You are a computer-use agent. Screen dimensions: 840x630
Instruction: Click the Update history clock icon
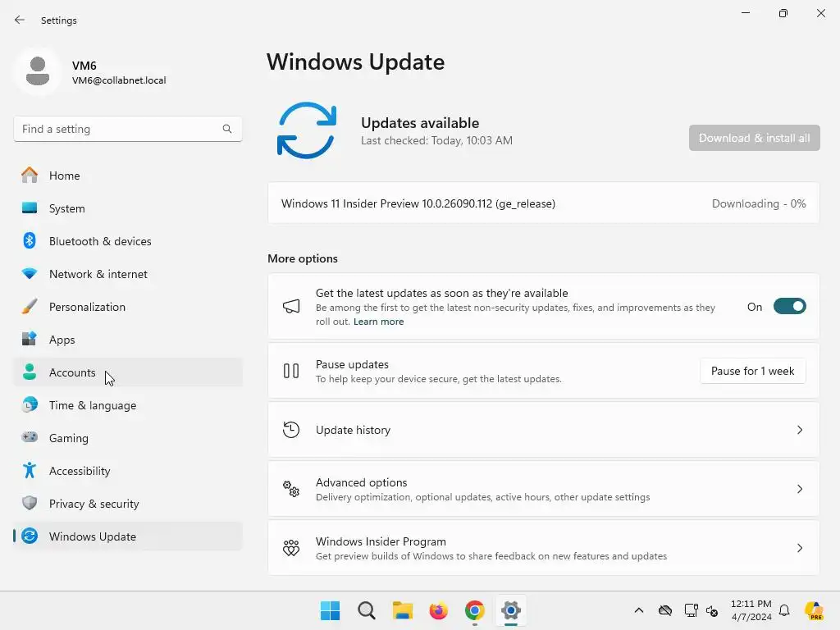pos(291,430)
